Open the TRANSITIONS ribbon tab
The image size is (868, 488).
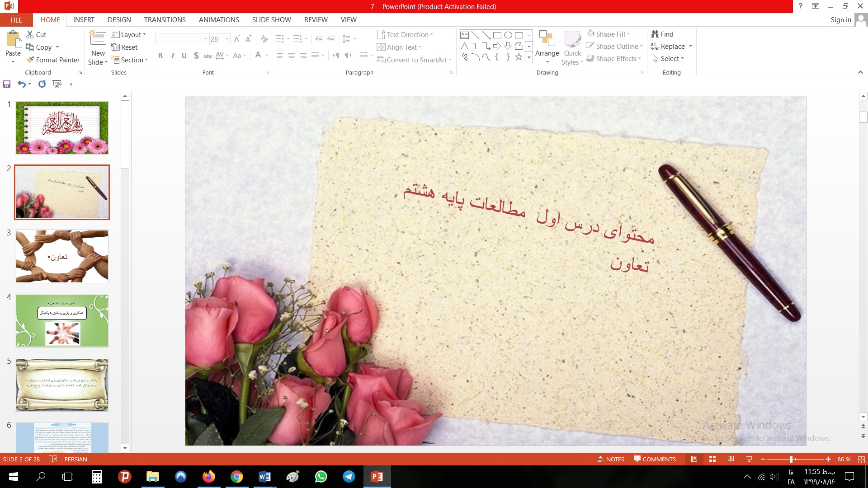pyautogui.click(x=165, y=20)
